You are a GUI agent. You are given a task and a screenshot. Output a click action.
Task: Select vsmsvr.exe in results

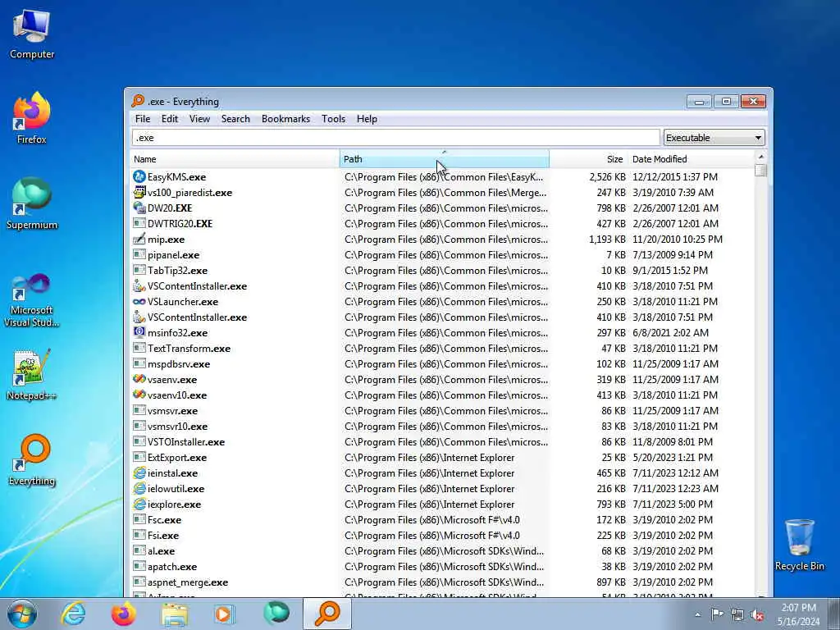click(172, 411)
